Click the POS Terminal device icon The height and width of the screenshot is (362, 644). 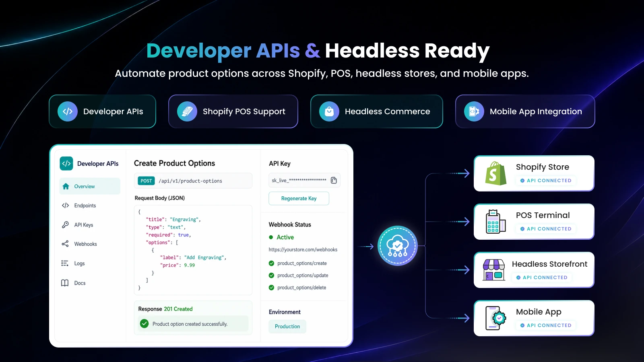[x=495, y=222]
